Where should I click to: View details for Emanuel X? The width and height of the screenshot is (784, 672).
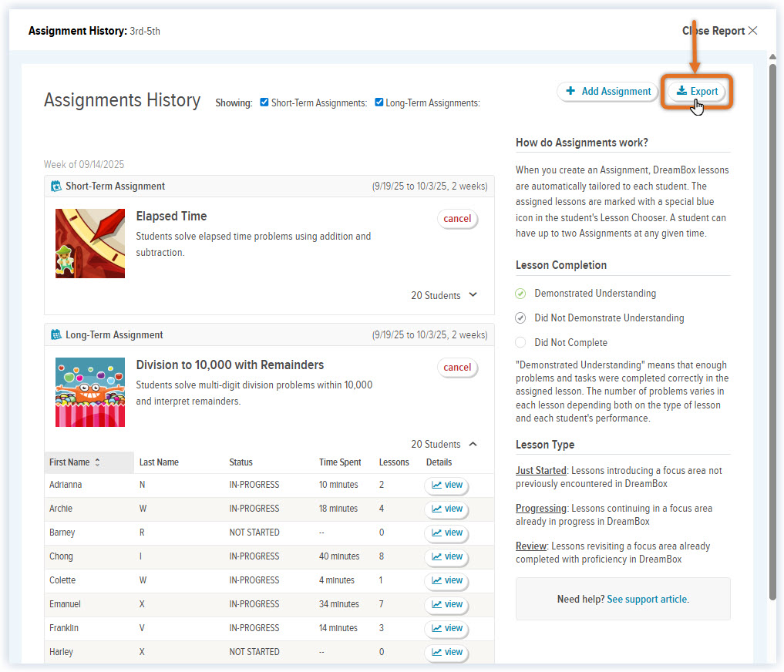click(x=446, y=604)
